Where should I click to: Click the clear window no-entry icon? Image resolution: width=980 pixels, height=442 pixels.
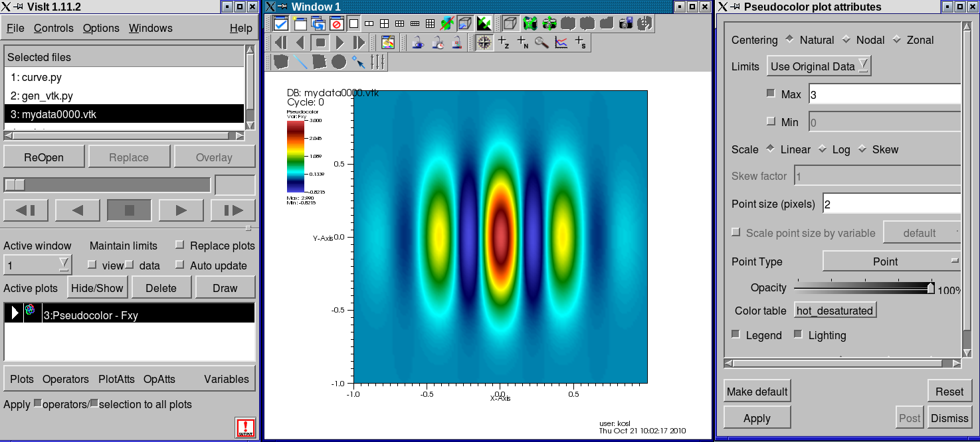(336, 25)
